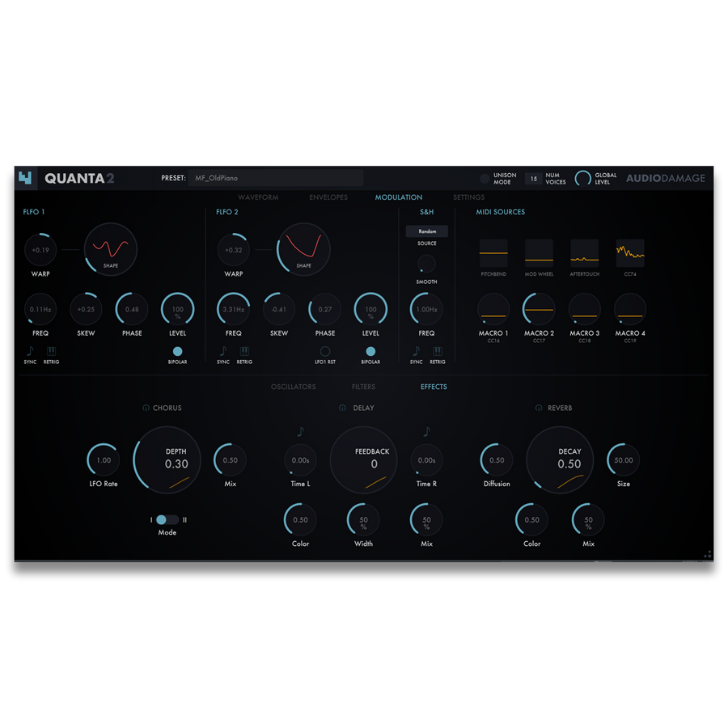Viewport: 728px width, 728px height.
Task: Select the FLFO 1 tempo sync note icon
Action: click(28, 353)
